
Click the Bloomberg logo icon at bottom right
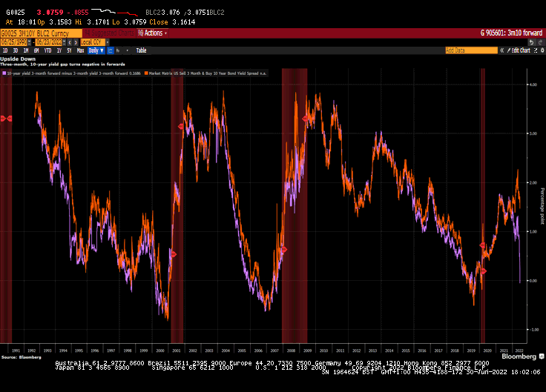[x=542, y=356]
